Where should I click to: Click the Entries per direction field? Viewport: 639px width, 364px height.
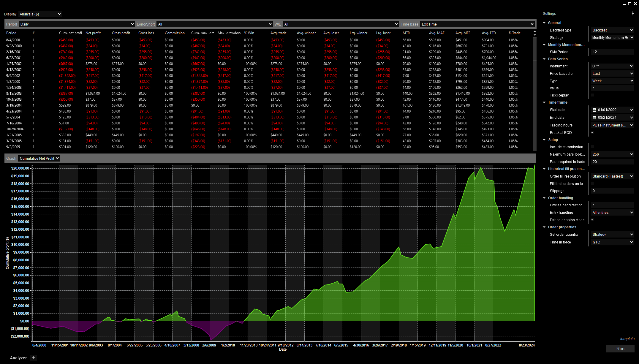pos(613,205)
